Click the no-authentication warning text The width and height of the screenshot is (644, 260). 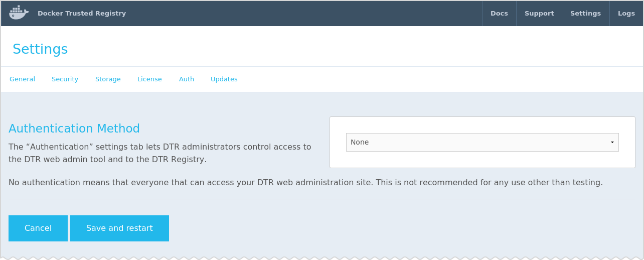[x=305, y=183]
